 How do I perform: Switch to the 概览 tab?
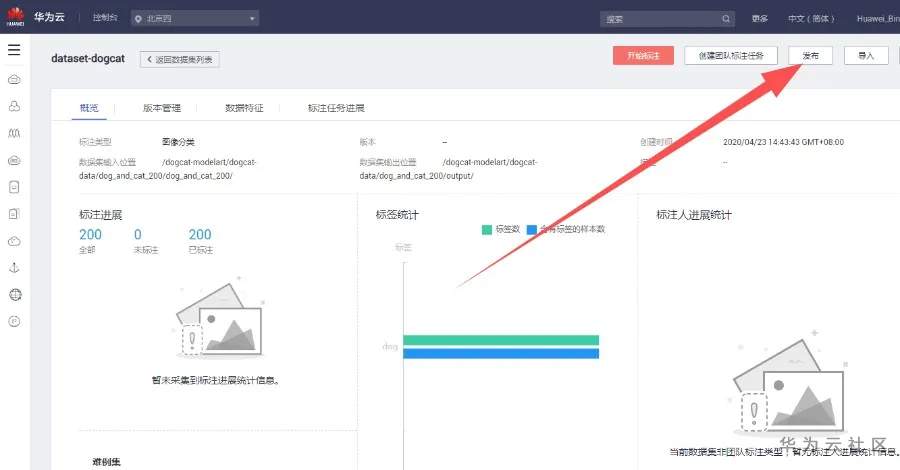89,108
